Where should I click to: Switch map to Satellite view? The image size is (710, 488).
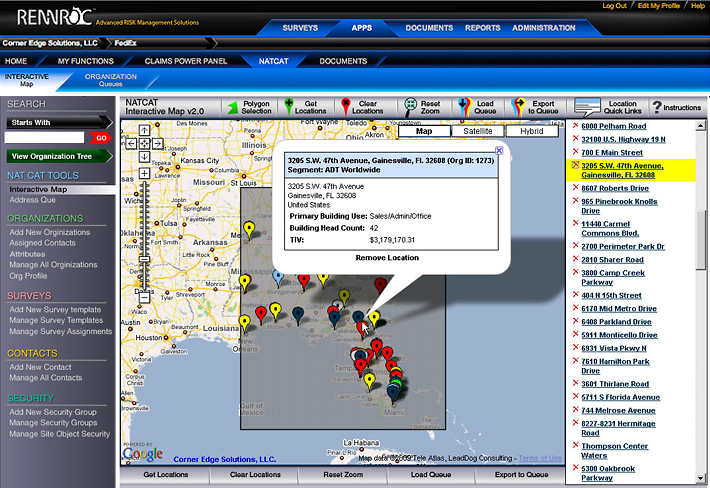pos(478,131)
